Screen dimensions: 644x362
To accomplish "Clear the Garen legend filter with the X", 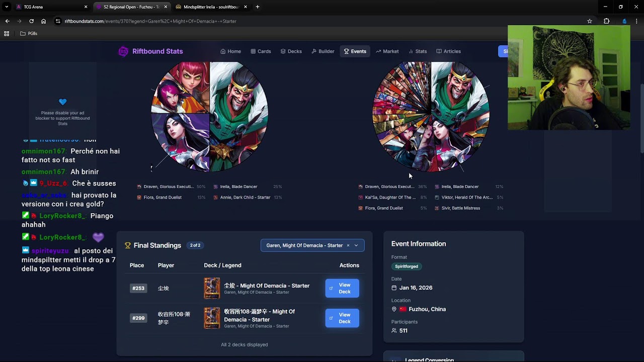I will (x=348, y=245).
